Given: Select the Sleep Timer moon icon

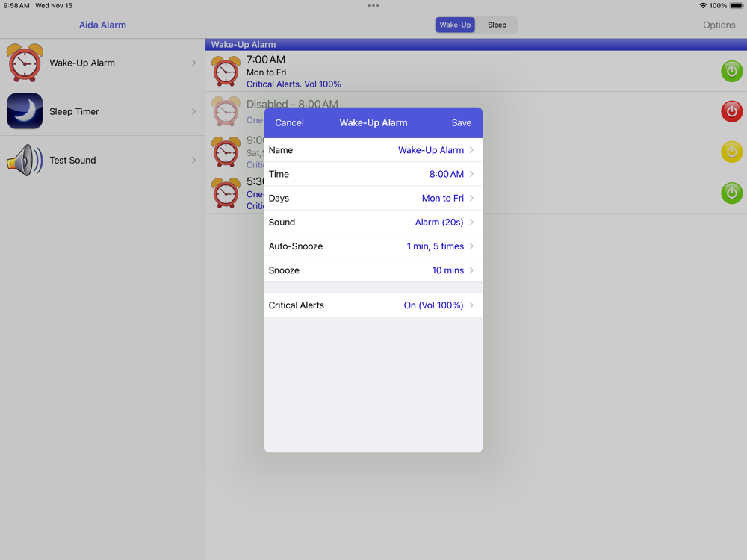Looking at the screenshot, I should coord(25,111).
